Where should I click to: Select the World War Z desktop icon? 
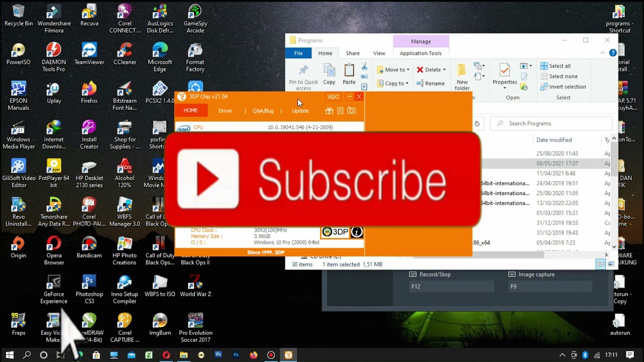[195, 286]
